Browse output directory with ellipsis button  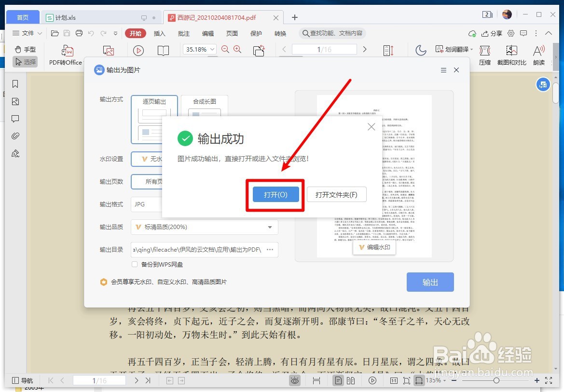270,250
